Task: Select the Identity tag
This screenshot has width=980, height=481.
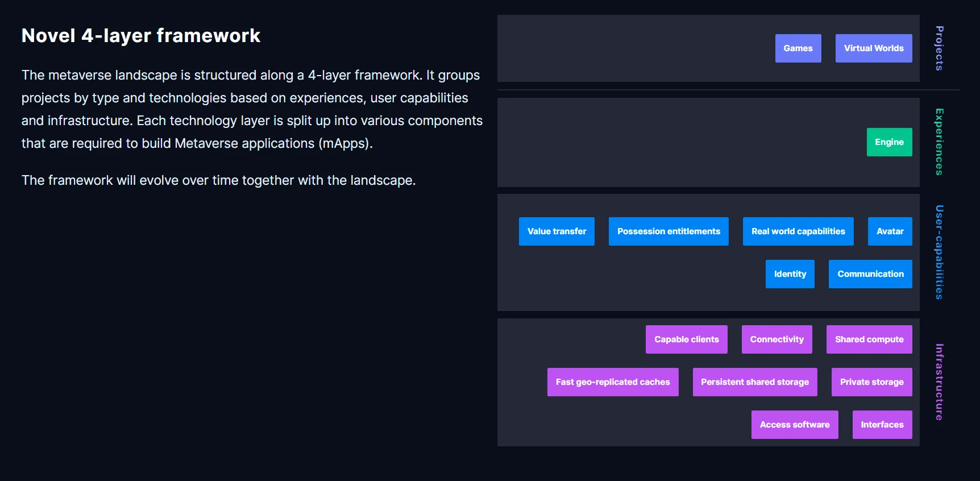Action: (x=790, y=274)
